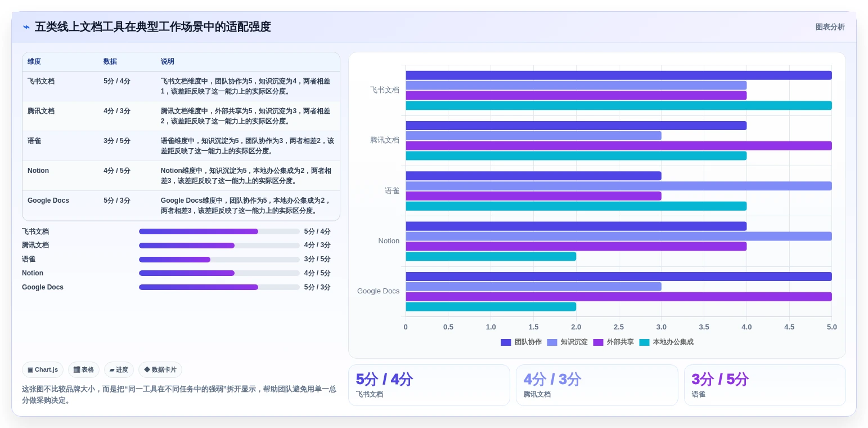868x428 pixels.
Task: Click the 飞书文档 y-axis label in the chart
Action: click(x=385, y=90)
